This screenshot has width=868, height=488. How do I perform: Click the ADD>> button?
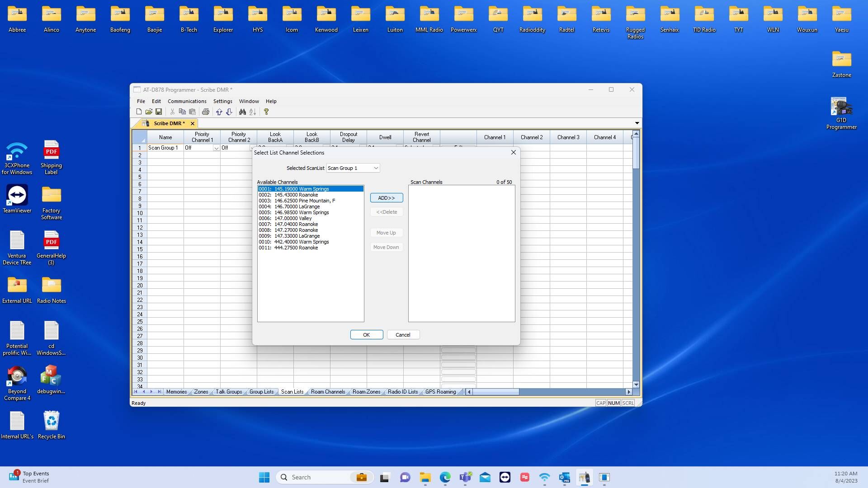[387, 198]
